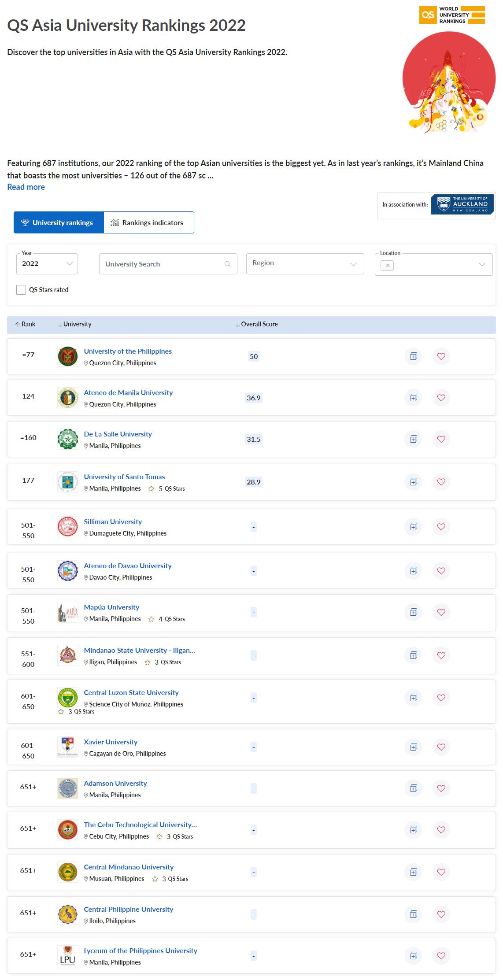This screenshot has width=503, height=980.
Task: Clear the Location filter selection
Action: point(387,266)
